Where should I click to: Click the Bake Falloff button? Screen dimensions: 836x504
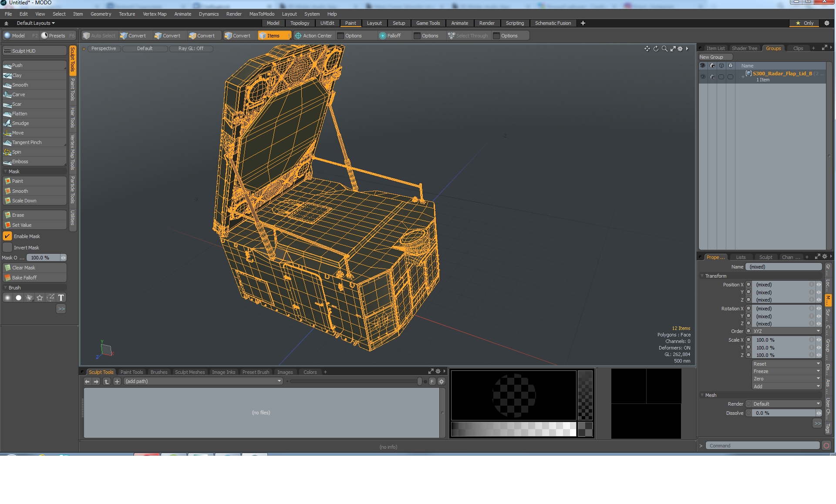click(x=34, y=278)
